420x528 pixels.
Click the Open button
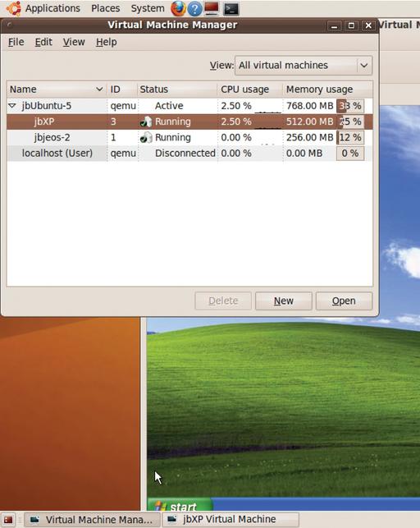point(344,301)
